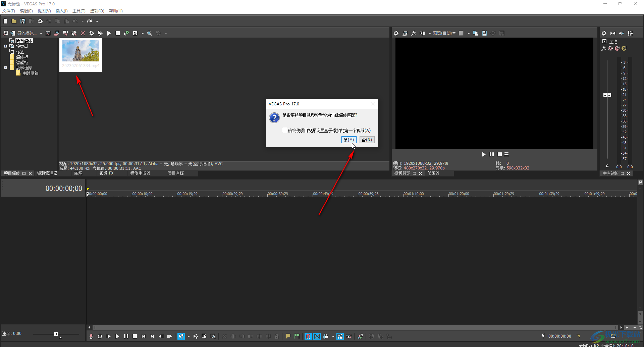Click the save snapshot to file icon

pos(484,33)
